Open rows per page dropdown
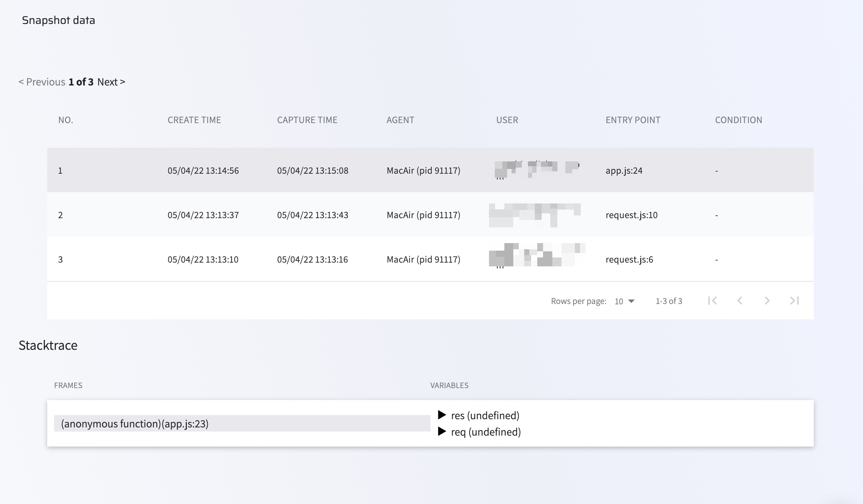 coord(624,301)
